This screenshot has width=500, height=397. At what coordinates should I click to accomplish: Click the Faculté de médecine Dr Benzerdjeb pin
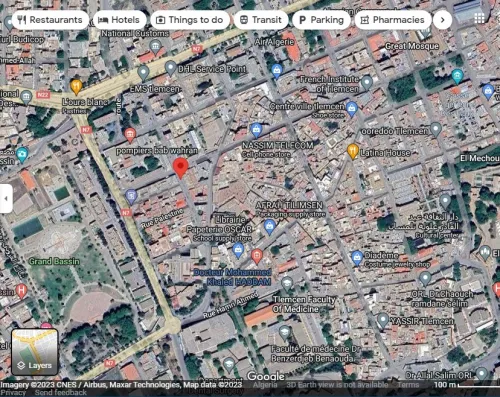tap(284, 332)
